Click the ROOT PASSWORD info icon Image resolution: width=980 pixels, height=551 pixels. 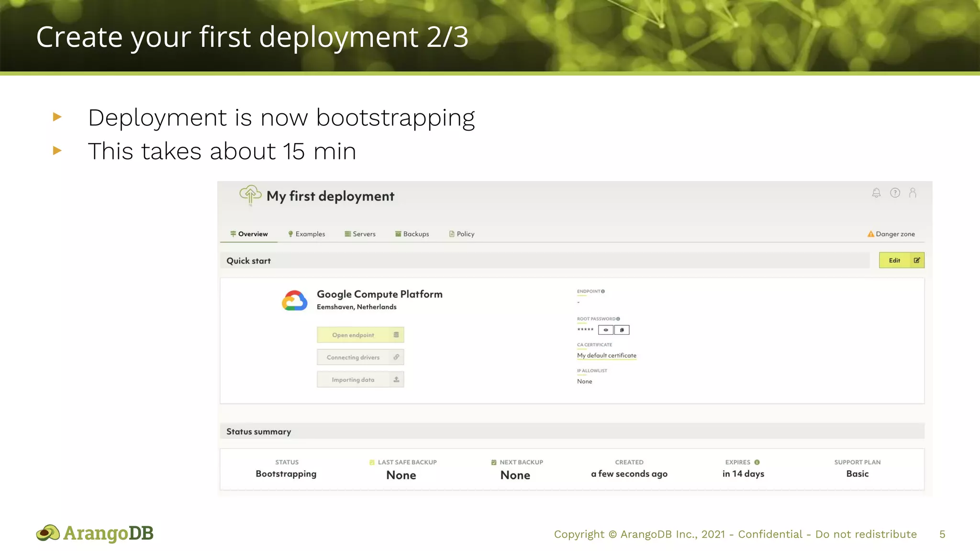click(x=618, y=319)
